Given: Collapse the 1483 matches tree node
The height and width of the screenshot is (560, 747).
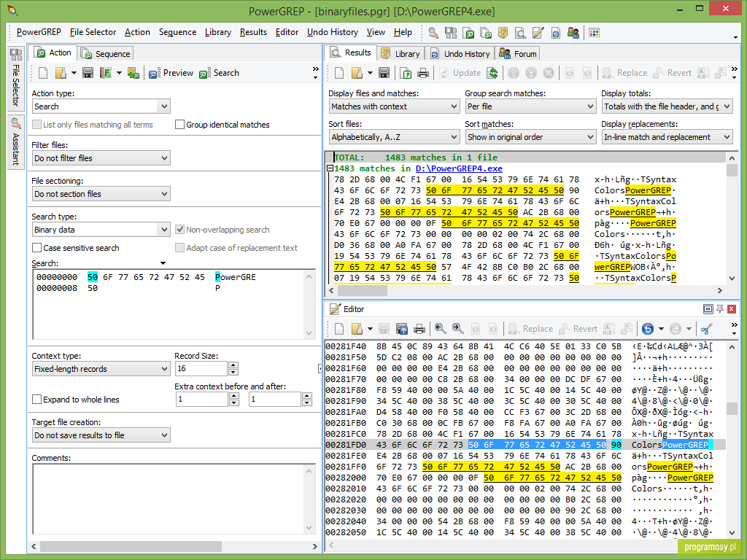Looking at the screenshot, I should click(330, 168).
